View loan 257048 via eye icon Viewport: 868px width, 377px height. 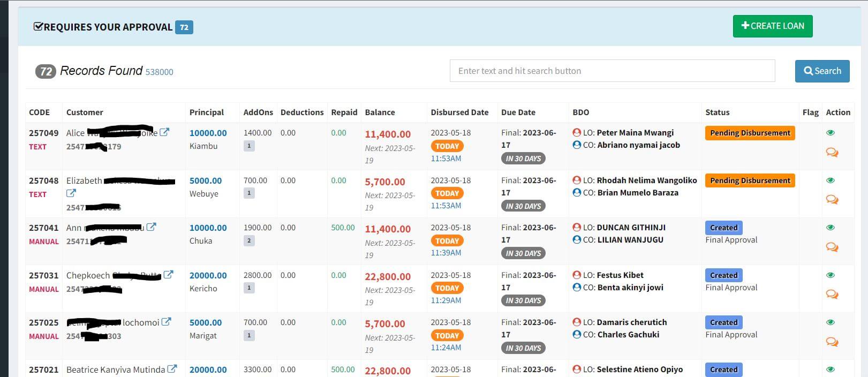click(x=831, y=180)
